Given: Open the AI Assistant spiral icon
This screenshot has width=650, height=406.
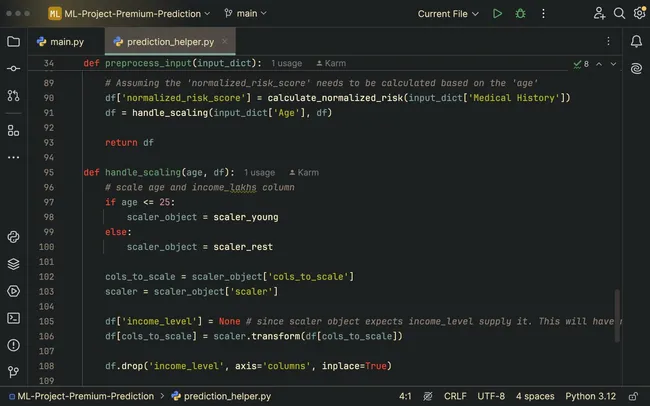Looking at the screenshot, I should [636, 68].
